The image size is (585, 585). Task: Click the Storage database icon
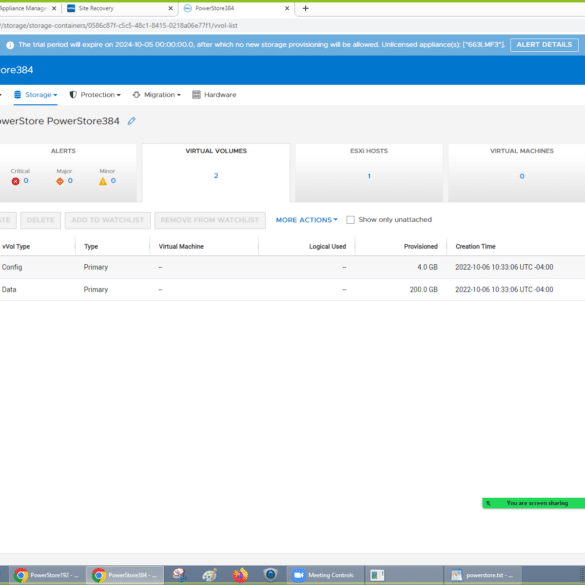[18, 95]
